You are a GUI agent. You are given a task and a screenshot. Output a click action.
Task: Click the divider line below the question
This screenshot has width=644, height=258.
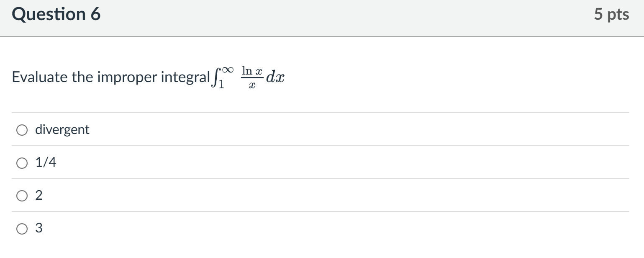[x=318, y=112]
